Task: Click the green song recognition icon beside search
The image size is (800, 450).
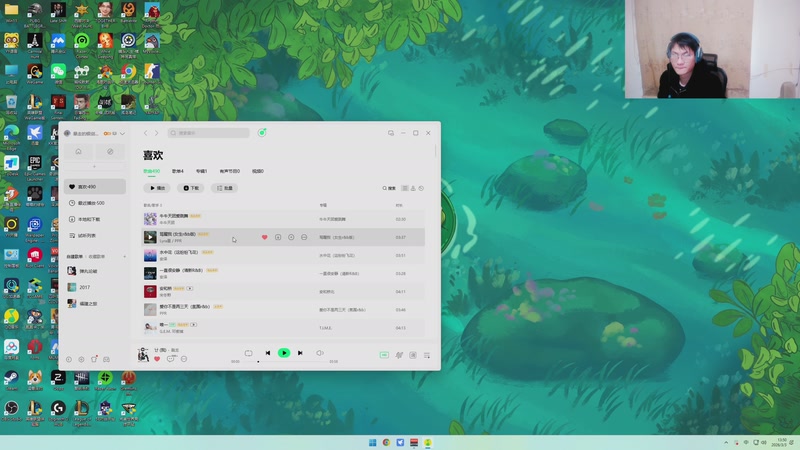Action: point(262,133)
